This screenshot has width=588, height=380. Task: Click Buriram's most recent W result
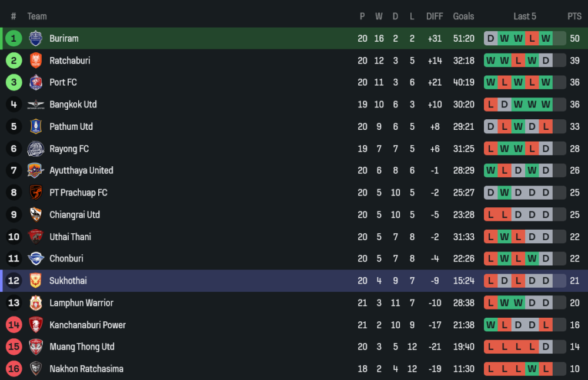pos(546,39)
